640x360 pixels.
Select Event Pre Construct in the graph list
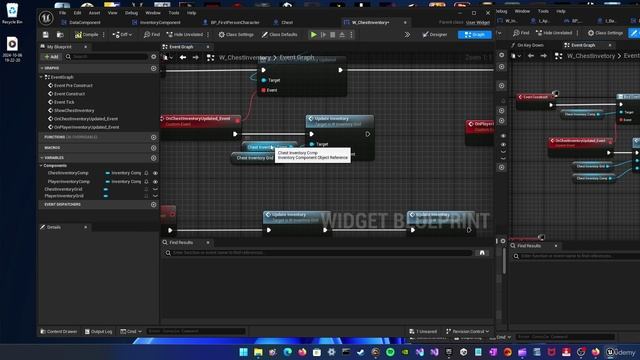(x=73, y=86)
